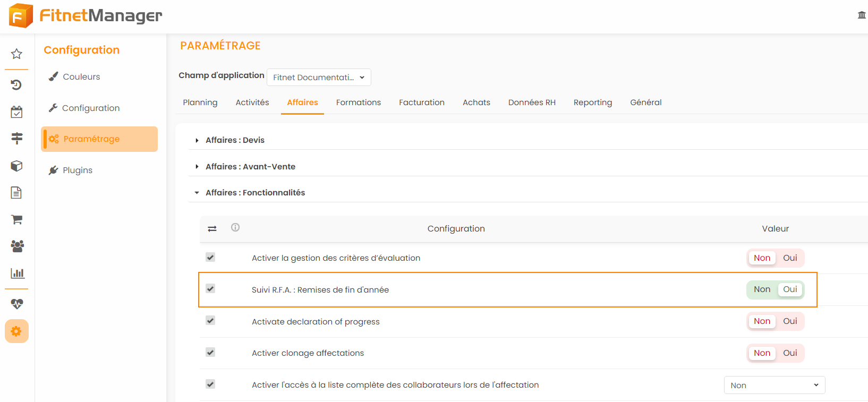Viewport: 868px width, 402px height.
Task: Open collaborateurs list access dropdown set to Non
Action: point(774,386)
